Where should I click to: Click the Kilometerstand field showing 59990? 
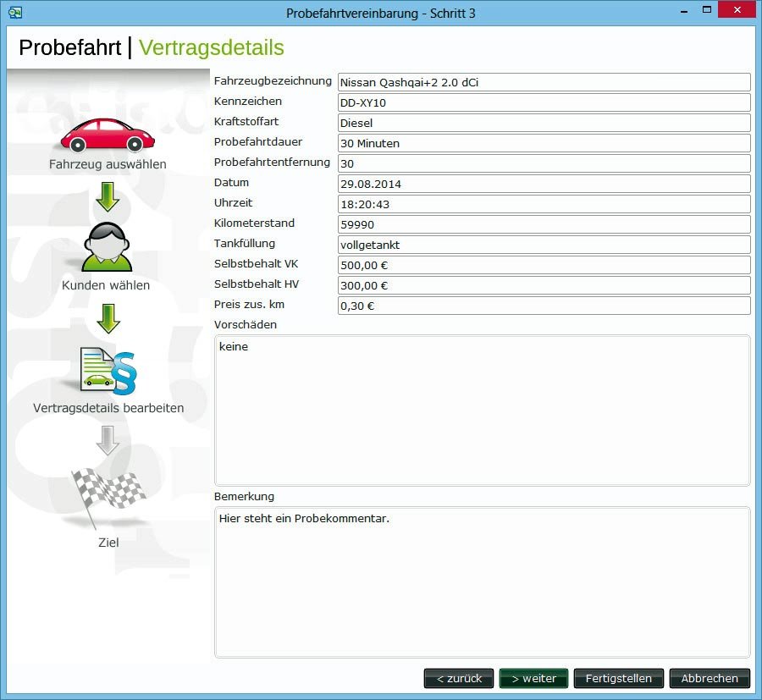coord(544,225)
